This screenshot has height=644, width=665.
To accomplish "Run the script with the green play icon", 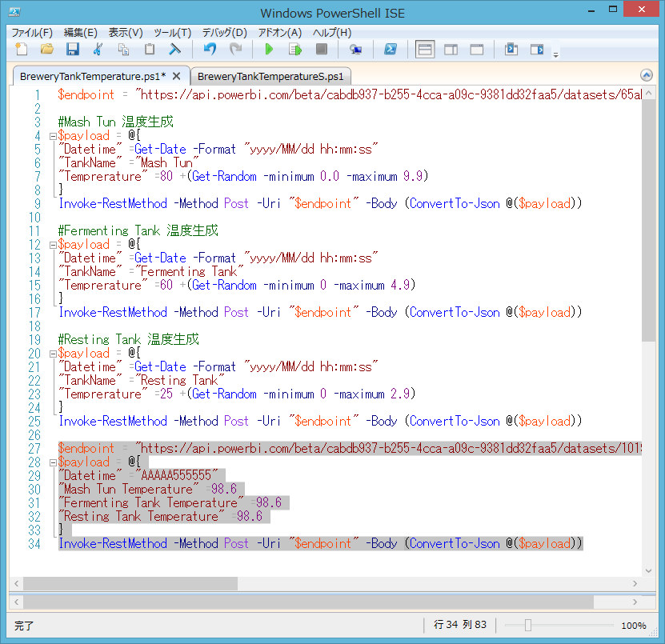I will tap(269, 49).
